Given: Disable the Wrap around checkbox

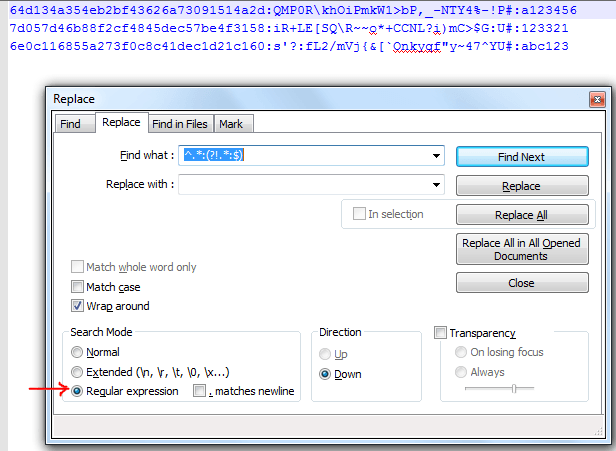Looking at the screenshot, I should click(x=78, y=306).
